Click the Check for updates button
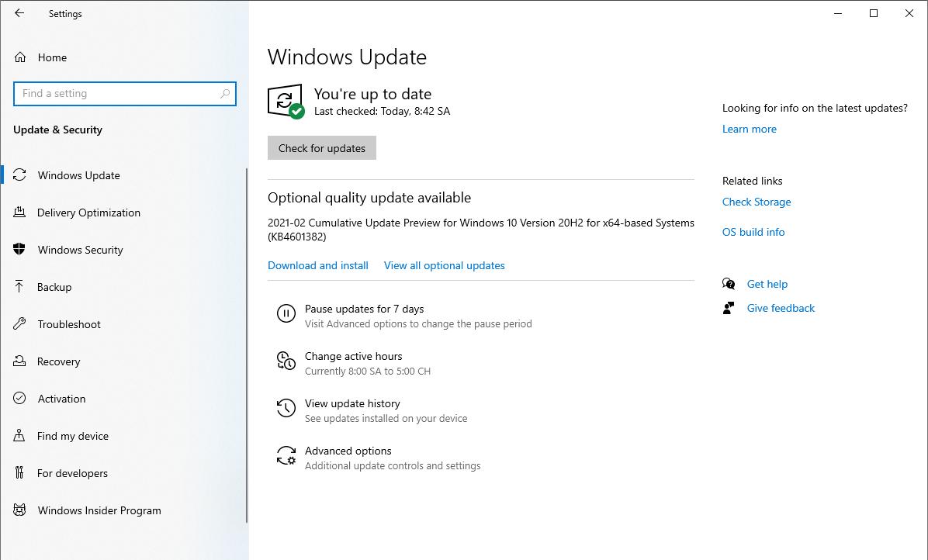 pos(322,148)
